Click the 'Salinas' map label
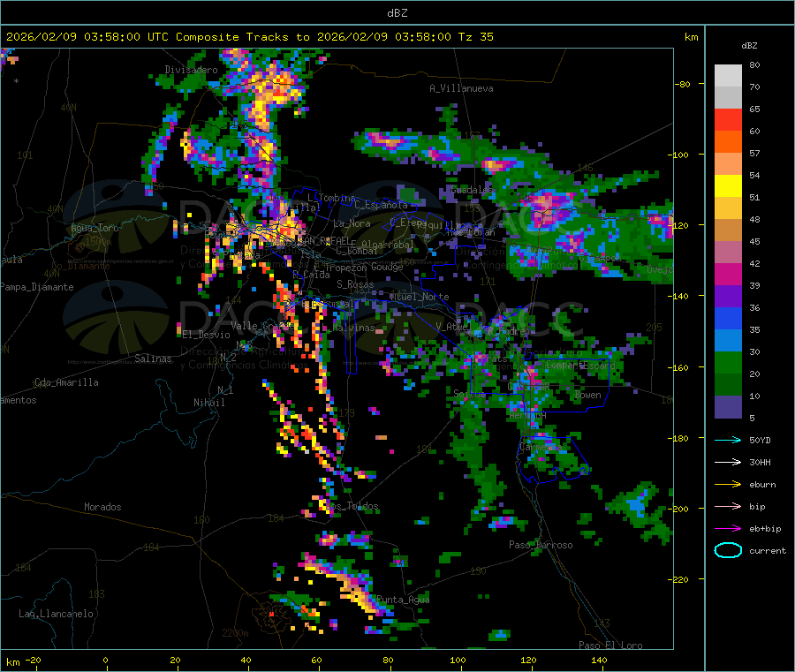The image size is (795, 672). click(x=153, y=359)
